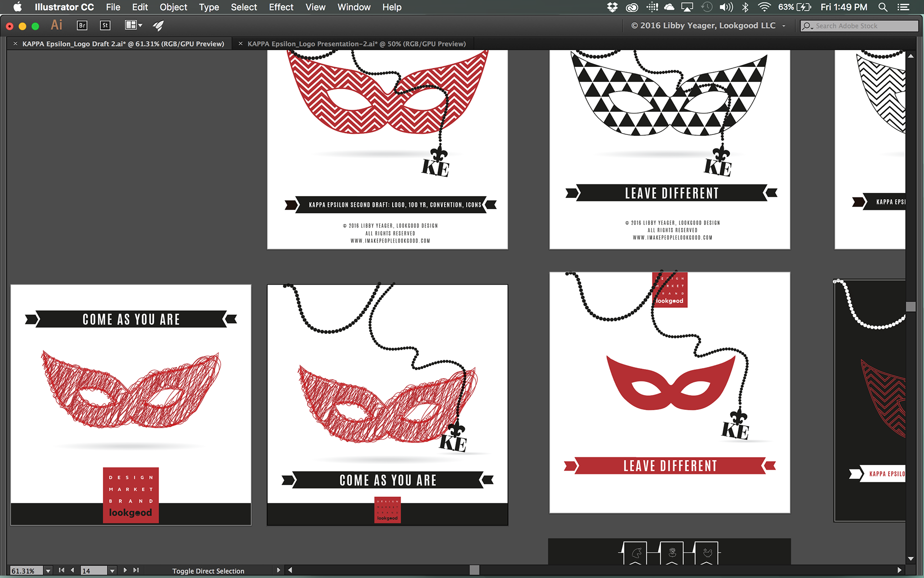924x578 pixels.
Task: Click the horizontal scrollbar thumb
Action: coord(475,570)
